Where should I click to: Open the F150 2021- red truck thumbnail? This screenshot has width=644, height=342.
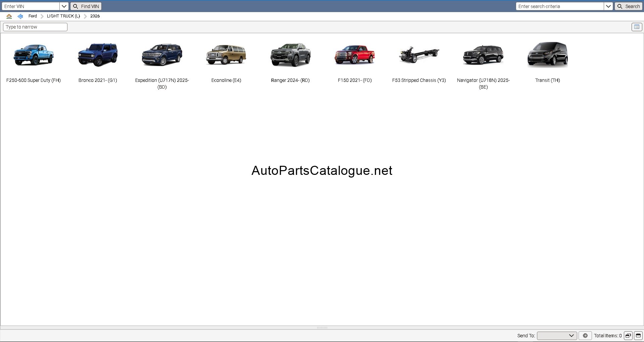355,55
